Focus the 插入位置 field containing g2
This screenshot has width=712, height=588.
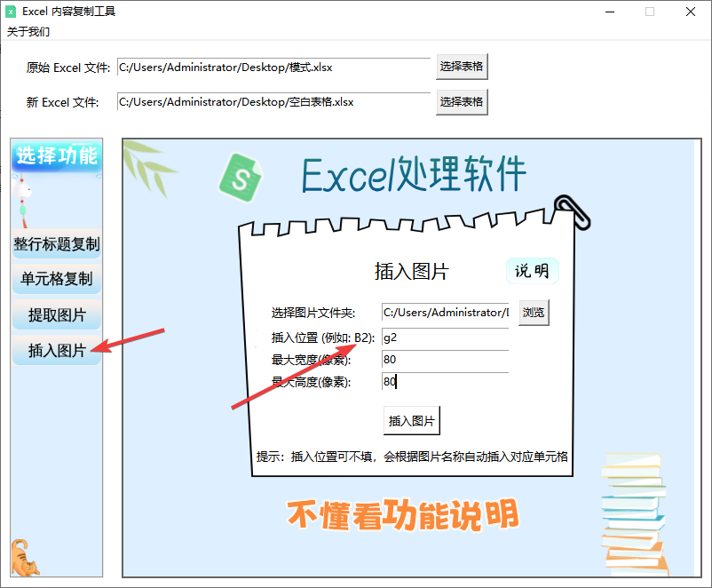445,338
